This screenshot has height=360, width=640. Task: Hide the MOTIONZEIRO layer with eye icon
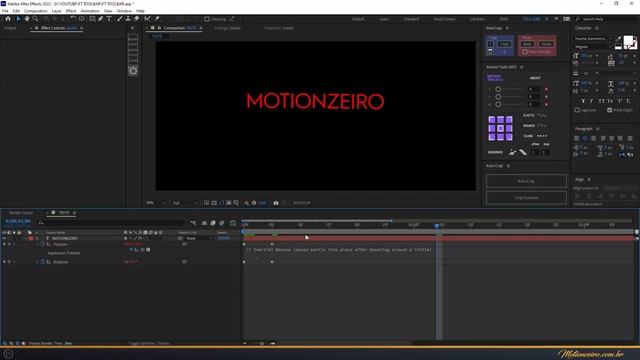[x=4, y=238]
